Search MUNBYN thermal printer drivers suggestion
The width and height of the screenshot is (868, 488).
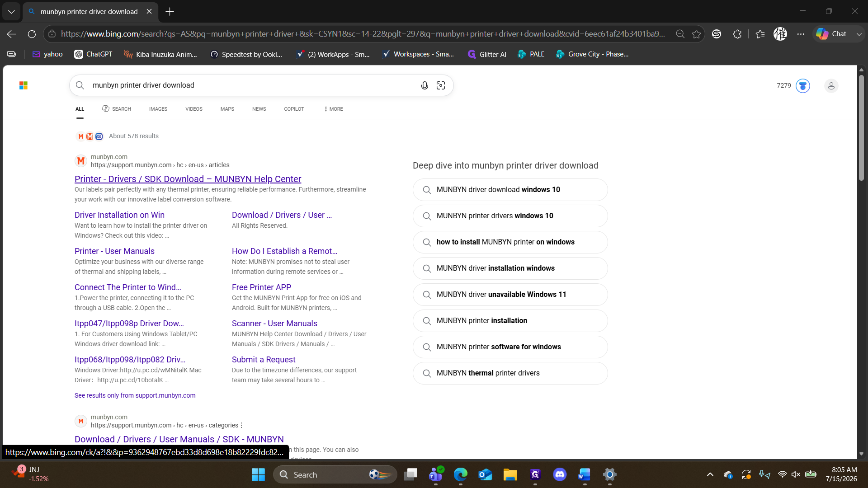510,373
